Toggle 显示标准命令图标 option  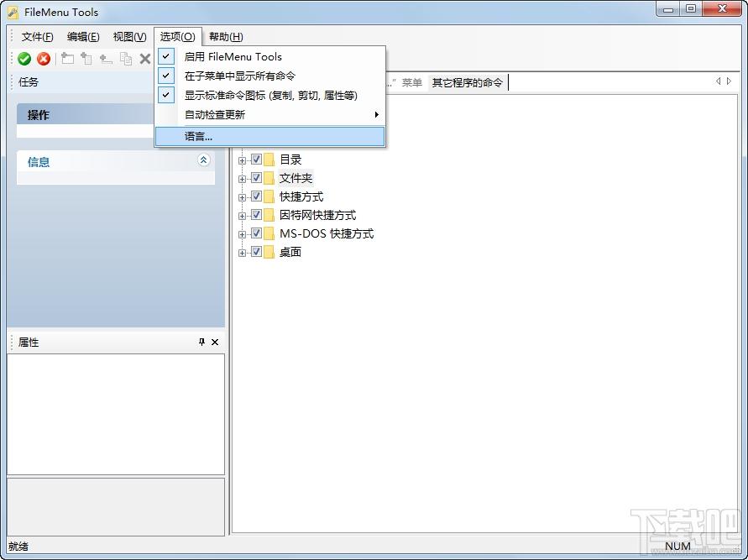(269, 96)
